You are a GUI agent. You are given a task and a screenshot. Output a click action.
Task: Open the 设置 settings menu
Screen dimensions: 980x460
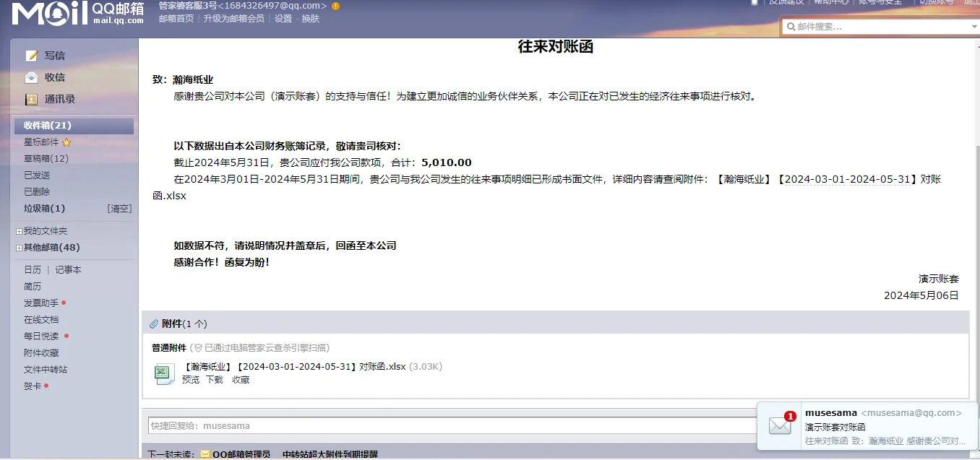tap(284, 18)
